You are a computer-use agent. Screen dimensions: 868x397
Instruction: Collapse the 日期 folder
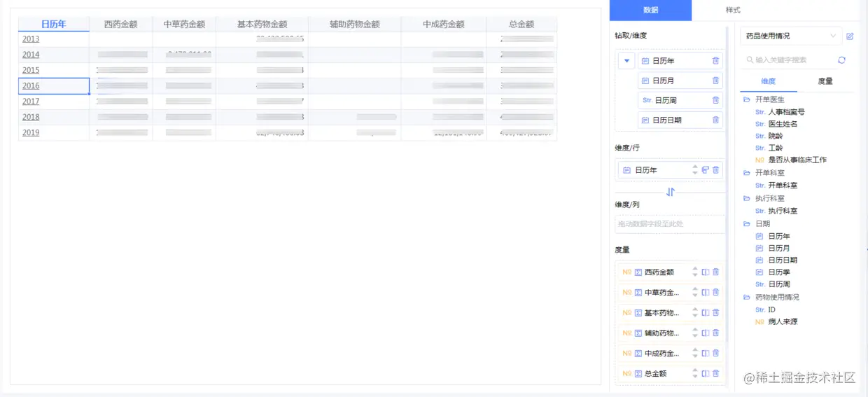[747, 224]
